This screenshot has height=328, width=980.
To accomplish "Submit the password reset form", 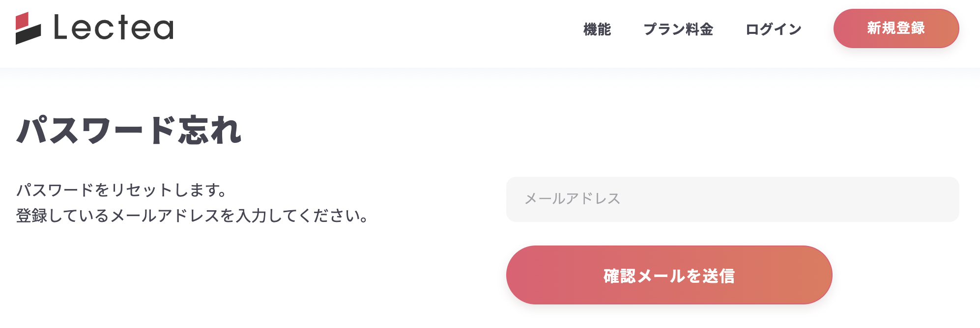I will click(x=669, y=275).
